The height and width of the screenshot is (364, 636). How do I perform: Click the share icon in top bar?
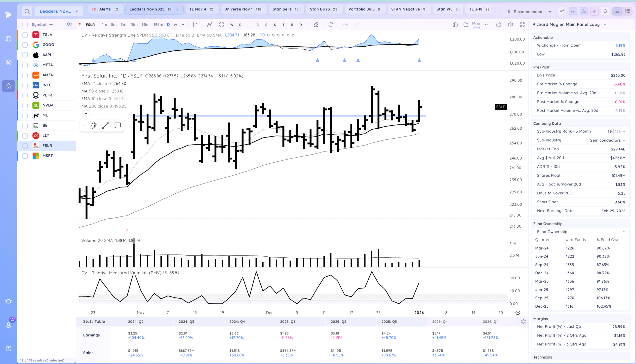pos(562,11)
